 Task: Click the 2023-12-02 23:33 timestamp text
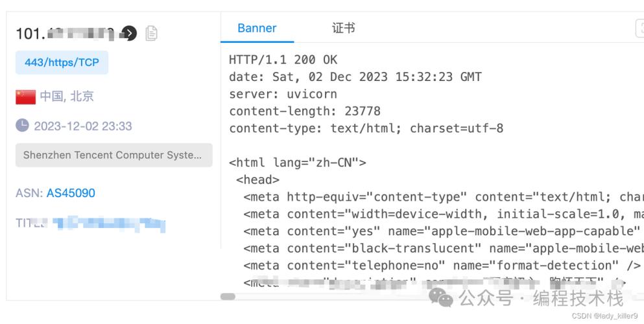[x=83, y=126]
